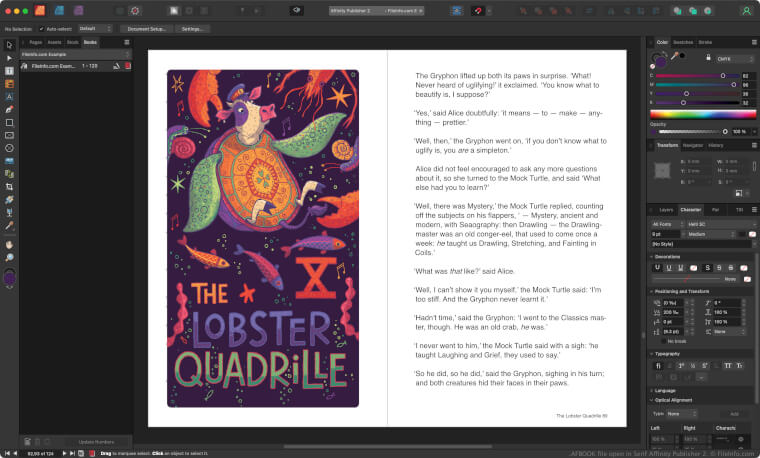
Task: Open the Layers tab
Action: 666,210
